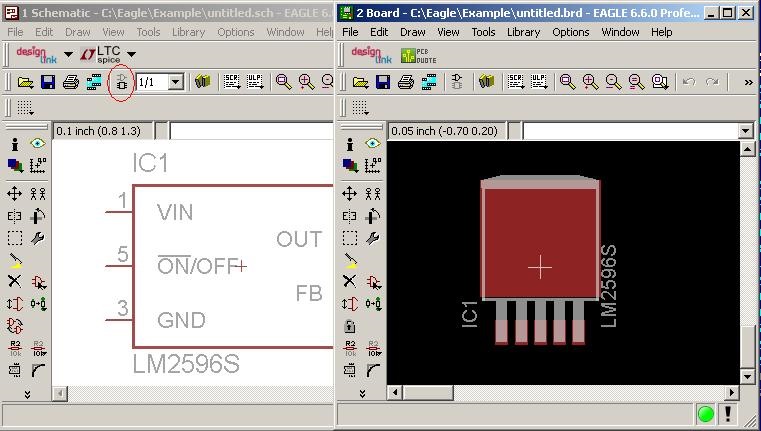Expand more tools chevron in Board sidebar
This screenshot has width=761, height=431.
[x=362, y=394]
